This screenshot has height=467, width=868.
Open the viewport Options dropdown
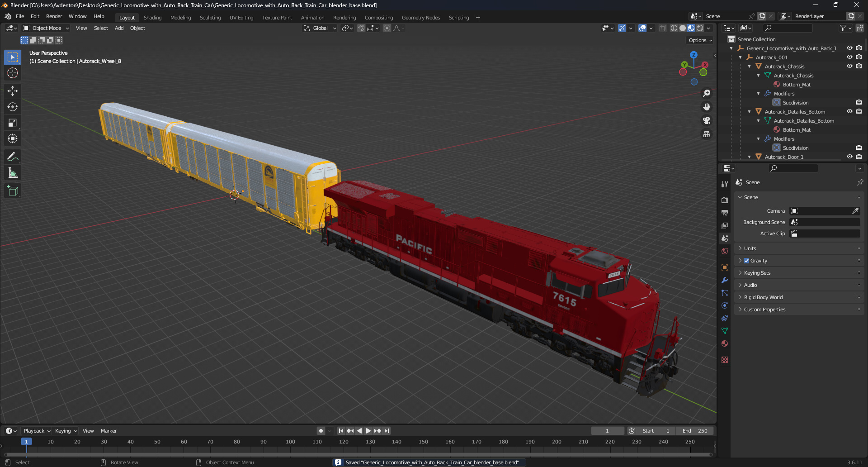pyautogui.click(x=700, y=40)
